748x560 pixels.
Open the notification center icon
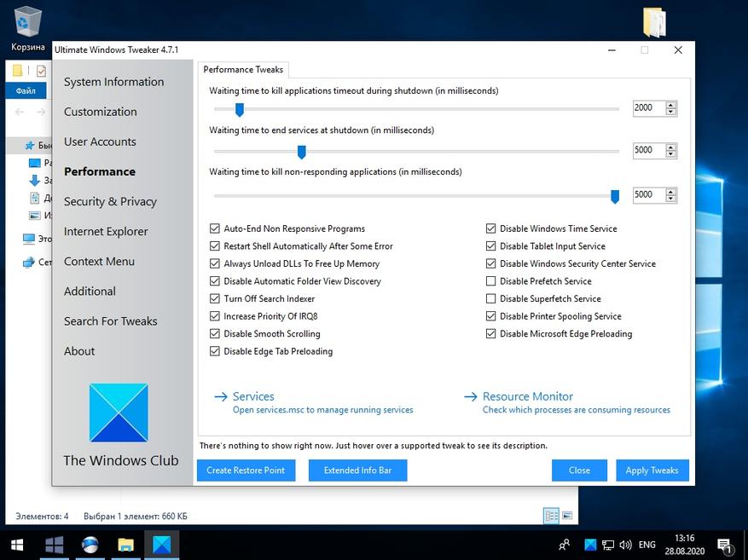coord(725,546)
